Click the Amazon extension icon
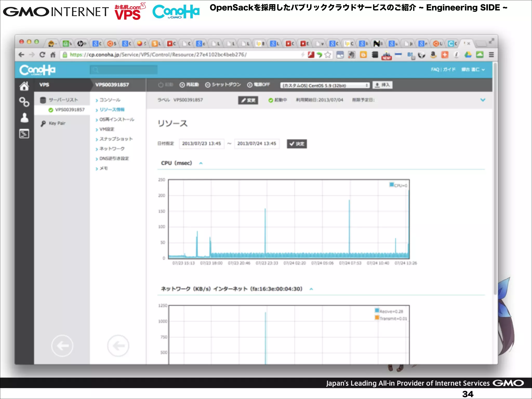The image size is (532, 399). pyautogui.click(x=433, y=55)
